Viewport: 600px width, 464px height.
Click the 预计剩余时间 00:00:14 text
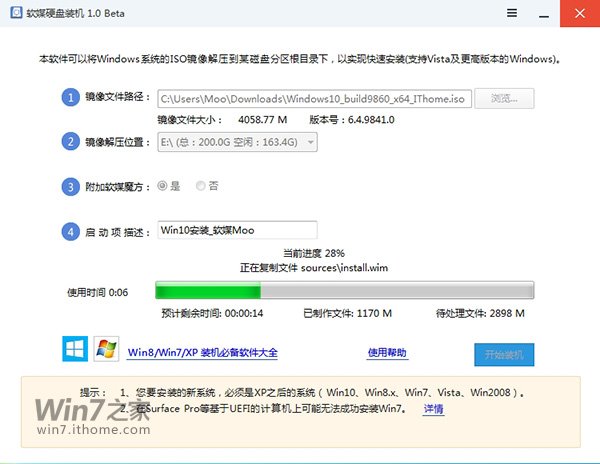(x=212, y=313)
